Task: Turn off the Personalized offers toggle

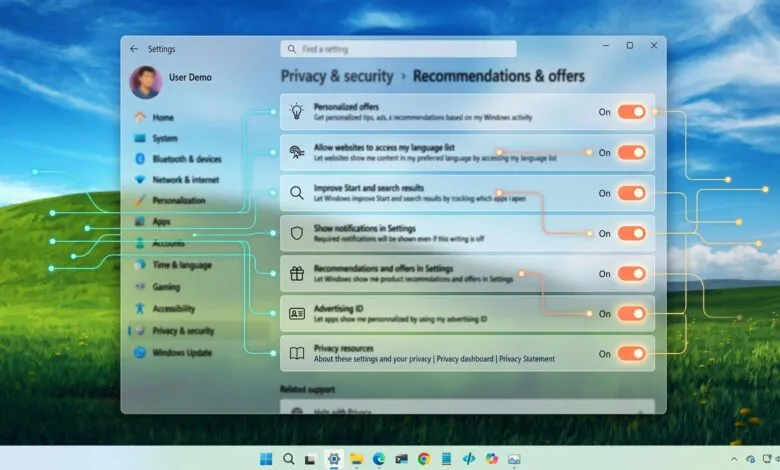Action: pyautogui.click(x=631, y=112)
